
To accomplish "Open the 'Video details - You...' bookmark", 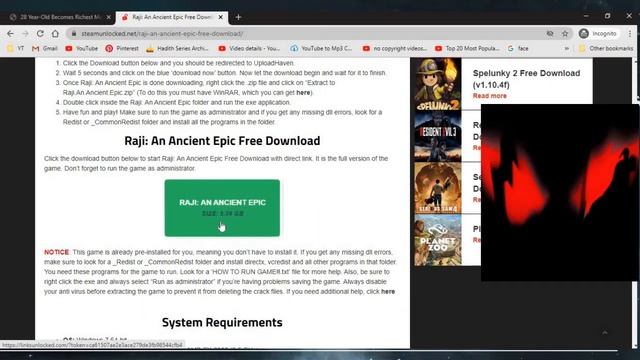I will pos(249,48).
